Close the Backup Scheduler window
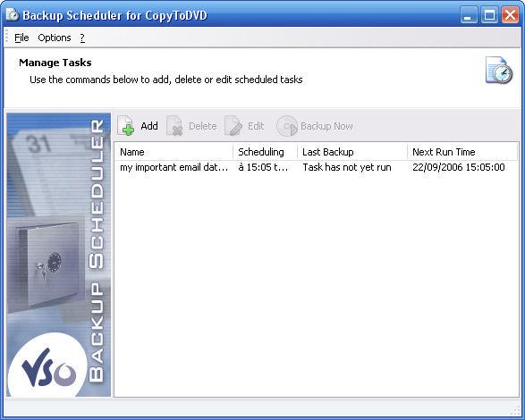This screenshot has height=420, width=525. pos(511,15)
